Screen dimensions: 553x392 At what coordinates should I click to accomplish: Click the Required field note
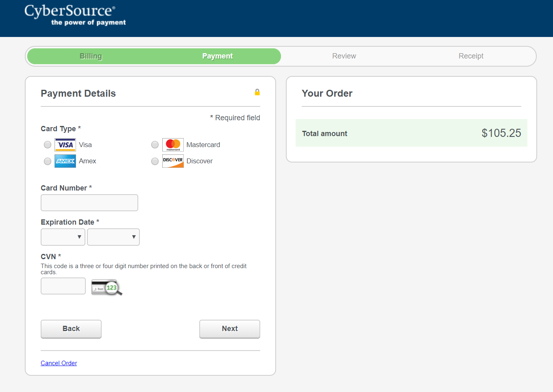click(x=235, y=118)
